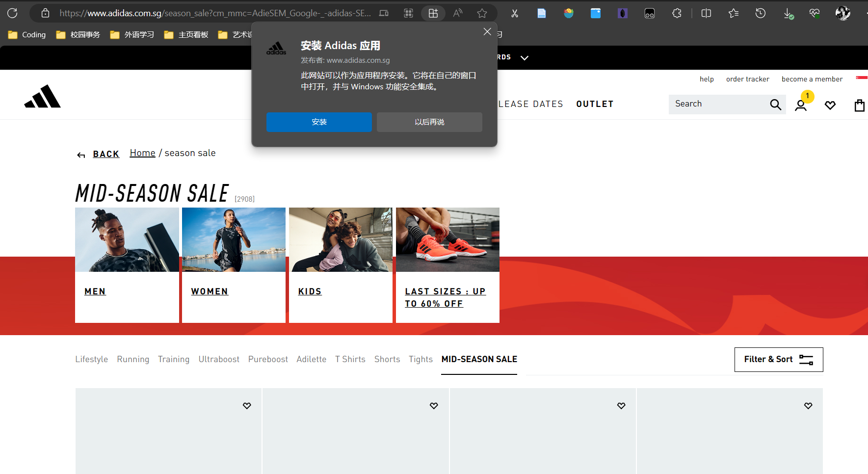Screen dimensions: 868x474
Task: Go to Home breadcrumb link
Action: pos(142,153)
